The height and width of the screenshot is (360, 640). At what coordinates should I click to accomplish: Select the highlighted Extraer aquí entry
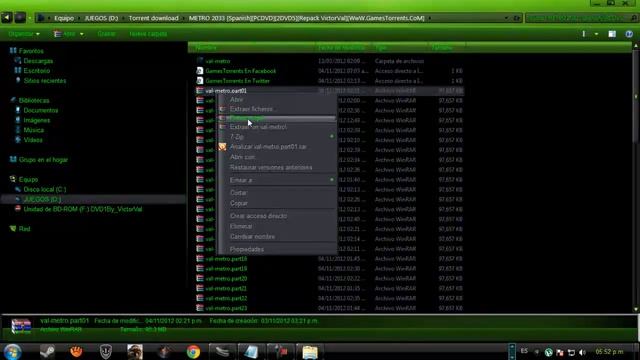tap(277, 118)
